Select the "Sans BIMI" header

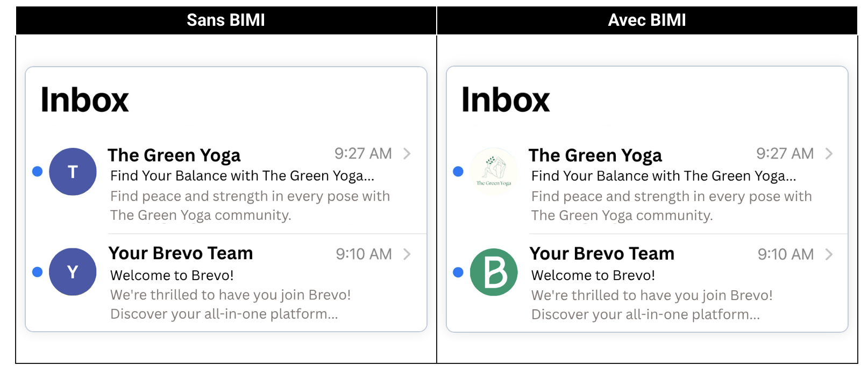pyautogui.click(x=226, y=20)
